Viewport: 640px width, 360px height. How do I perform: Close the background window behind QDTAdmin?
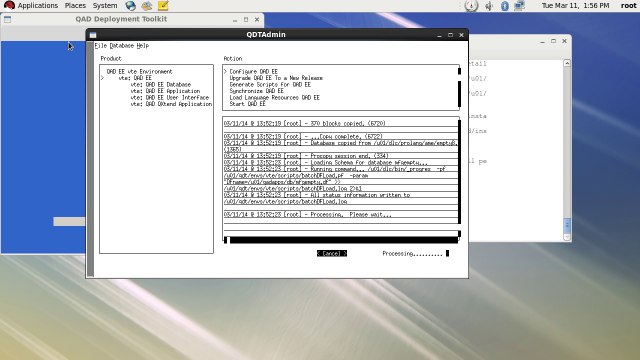click(564, 41)
